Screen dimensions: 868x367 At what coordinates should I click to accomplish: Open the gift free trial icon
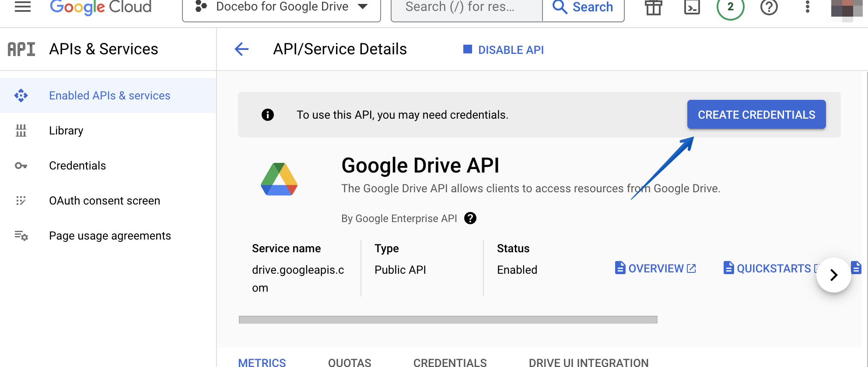[654, 7]
